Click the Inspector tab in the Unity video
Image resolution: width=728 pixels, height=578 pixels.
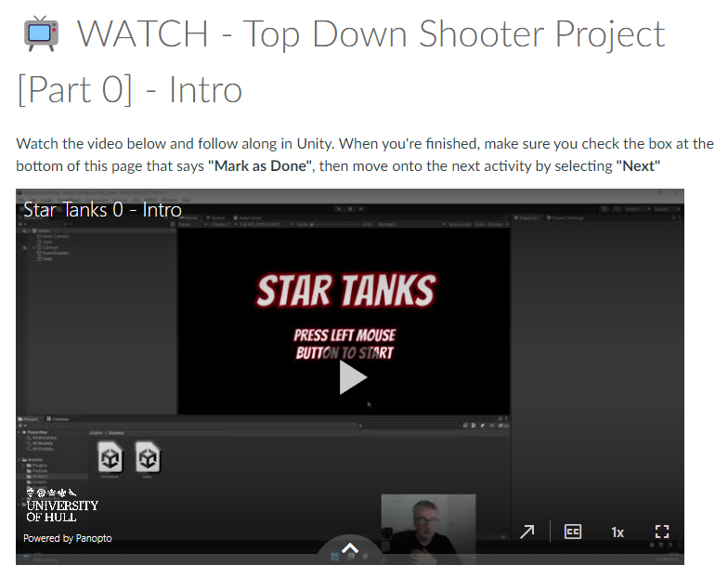click(528, 217)
